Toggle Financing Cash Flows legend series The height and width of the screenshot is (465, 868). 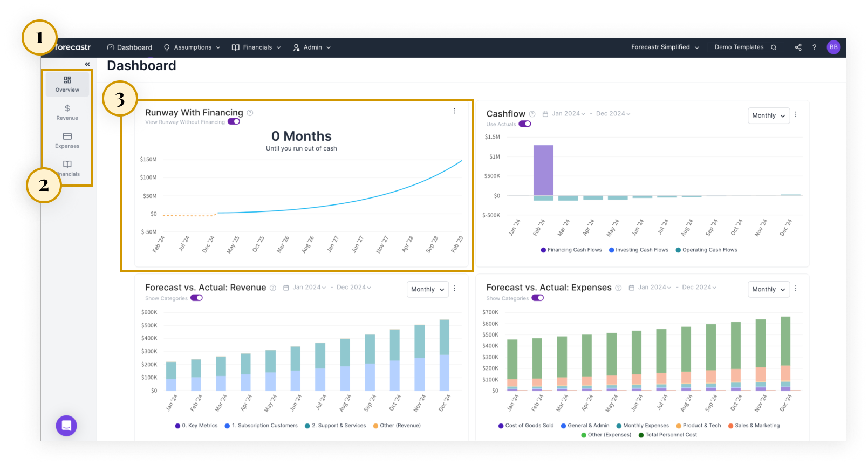pos(571,250)
